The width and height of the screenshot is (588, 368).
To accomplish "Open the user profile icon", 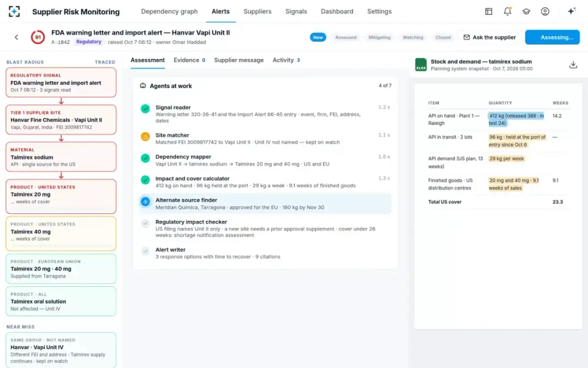I will tap(545, 11).
